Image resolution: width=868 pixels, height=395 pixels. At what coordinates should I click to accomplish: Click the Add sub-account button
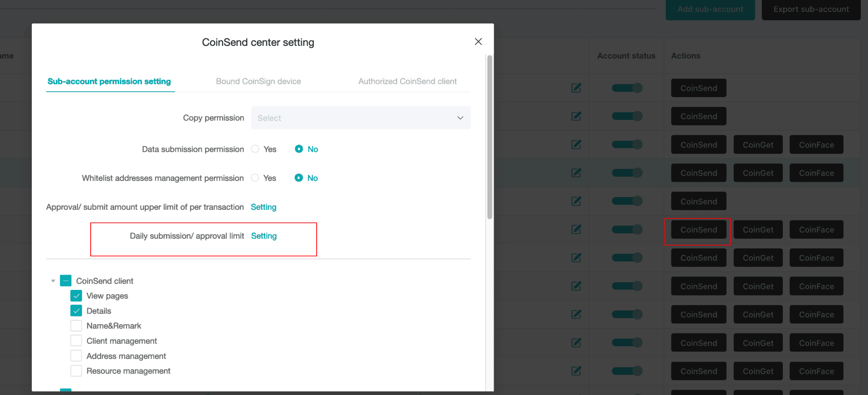710,9
